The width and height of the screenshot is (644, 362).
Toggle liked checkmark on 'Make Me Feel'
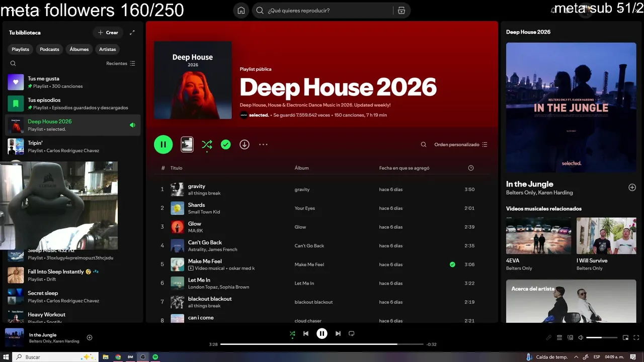(x=452, y=264)
